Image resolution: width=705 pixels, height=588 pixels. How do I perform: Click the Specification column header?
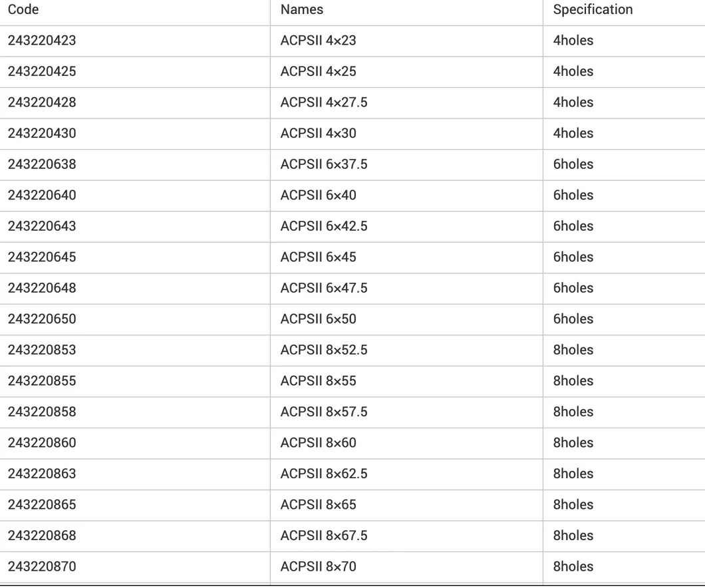593,10
